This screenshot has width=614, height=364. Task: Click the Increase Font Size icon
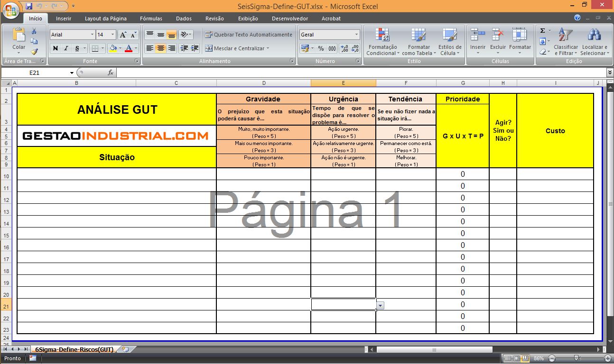click(123, 35)
